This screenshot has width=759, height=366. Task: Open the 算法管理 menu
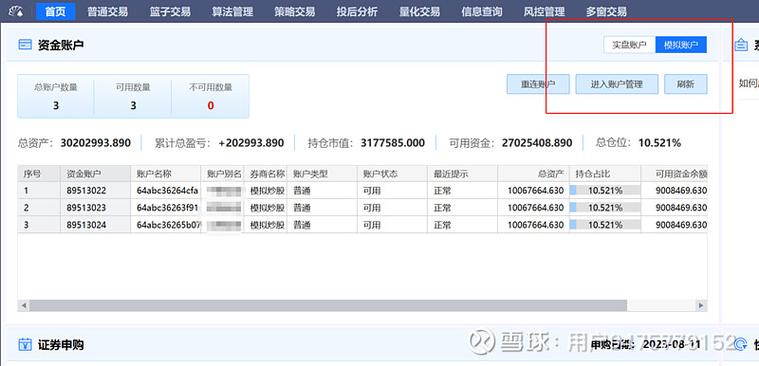click(232, 11)
